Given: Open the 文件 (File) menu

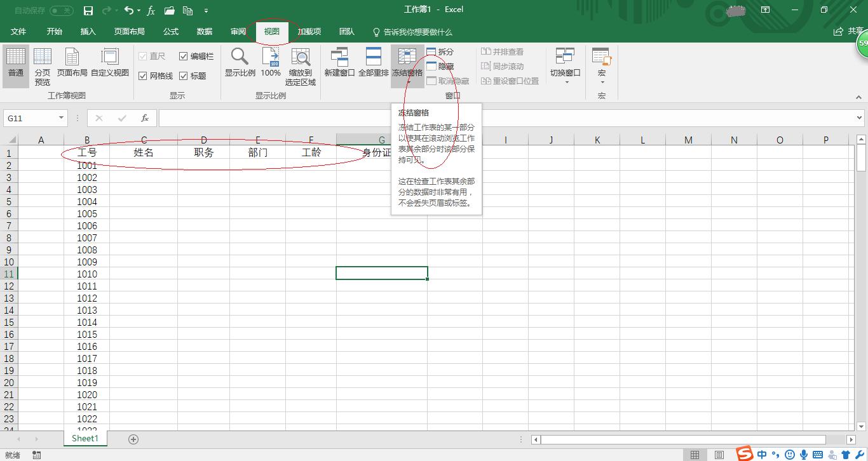Looking at the screenshot, I should click(x=18, y=32).
